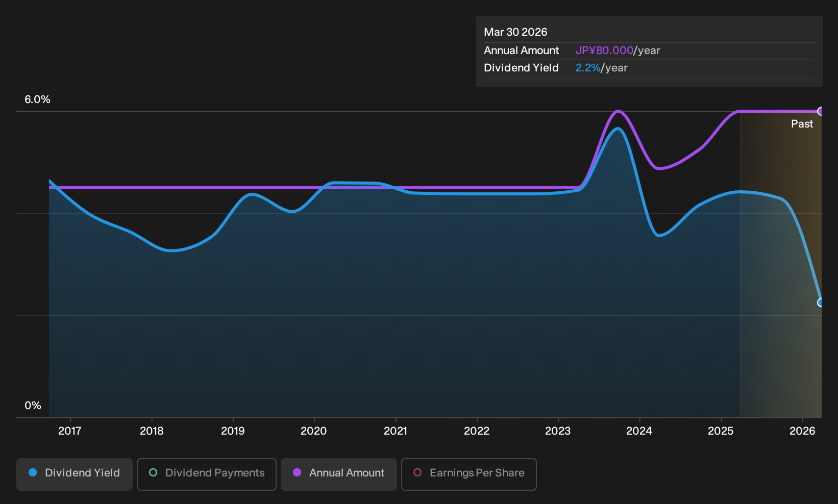Click the 'Dividend Yield' tooltip row label

[521, 68]
